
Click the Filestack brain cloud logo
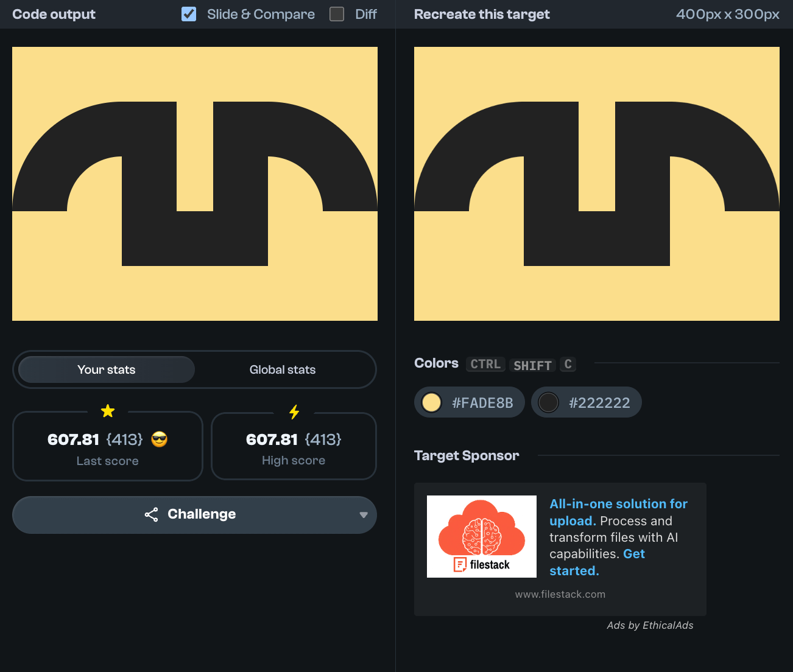(481, 536)
